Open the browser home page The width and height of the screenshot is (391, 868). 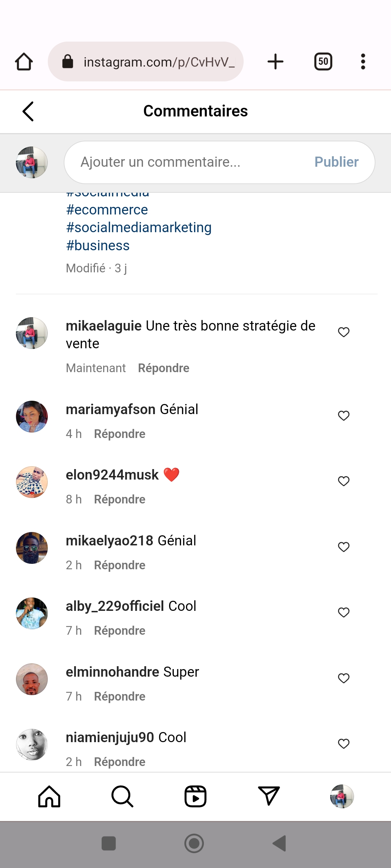click(24, 61)
